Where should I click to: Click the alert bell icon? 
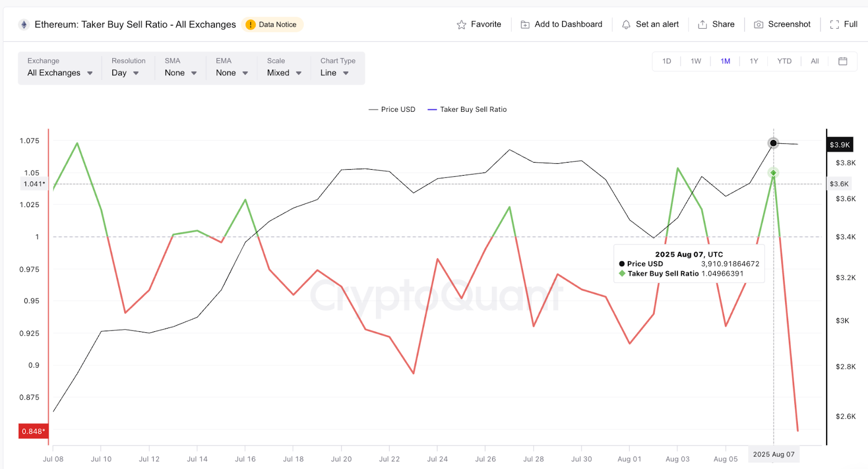[x=626, y=24]
